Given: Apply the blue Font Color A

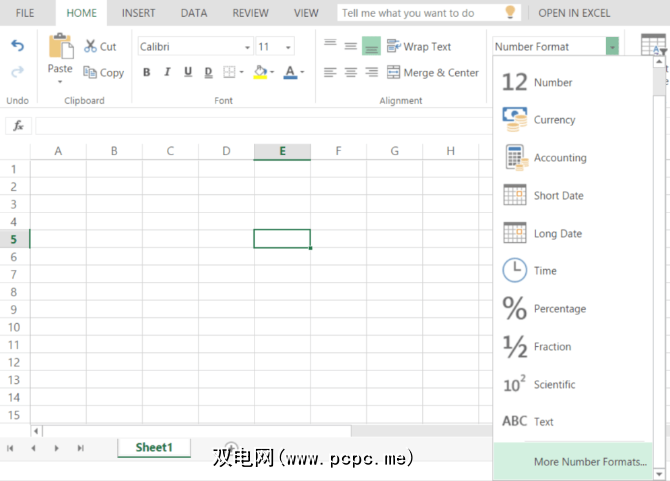Looking at the screenshot, I should click(x=290, y=72).
